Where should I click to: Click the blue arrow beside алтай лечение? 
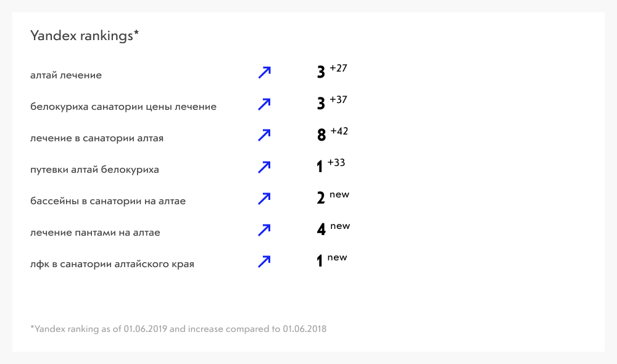(265, 72)
